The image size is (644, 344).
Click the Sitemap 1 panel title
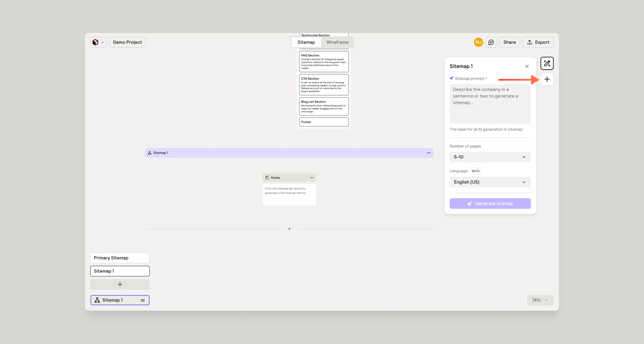click(461, 66)
